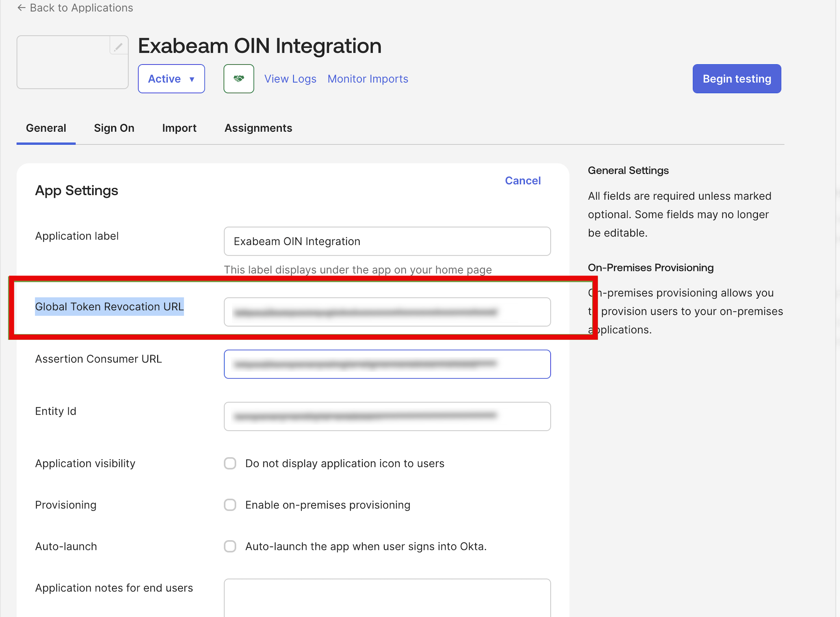Open View Logs

pos(290,78)
